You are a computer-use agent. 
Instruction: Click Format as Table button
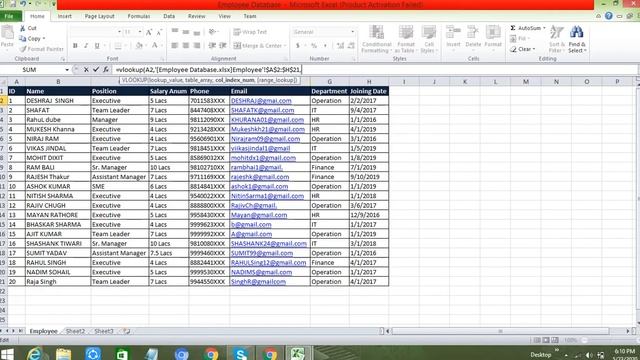tap(405, 39)
